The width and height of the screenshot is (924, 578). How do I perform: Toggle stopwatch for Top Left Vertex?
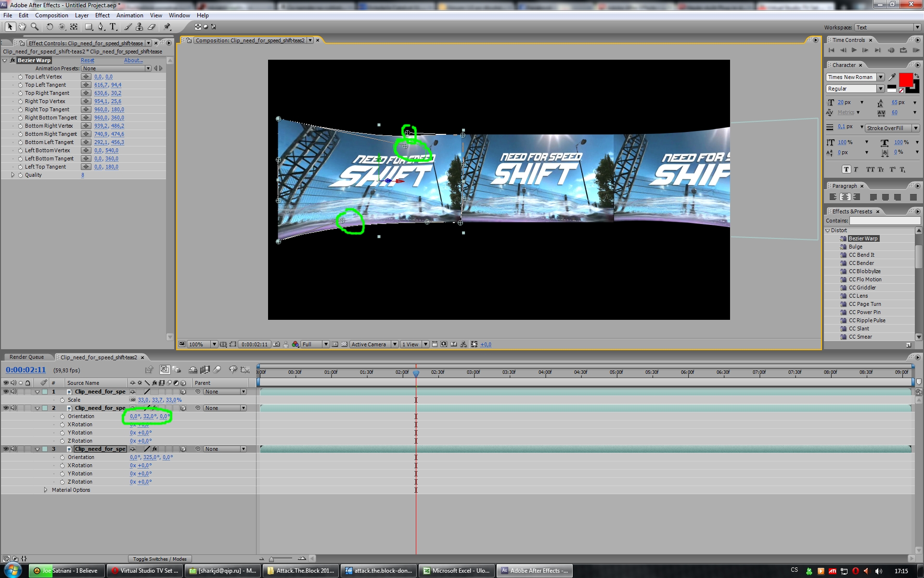point(20,77)
